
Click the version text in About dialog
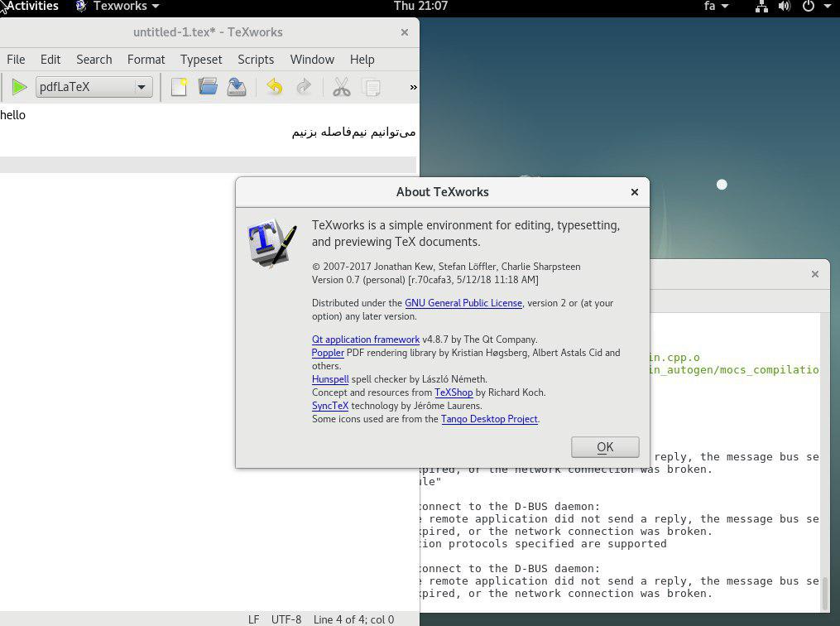point(425,280)
